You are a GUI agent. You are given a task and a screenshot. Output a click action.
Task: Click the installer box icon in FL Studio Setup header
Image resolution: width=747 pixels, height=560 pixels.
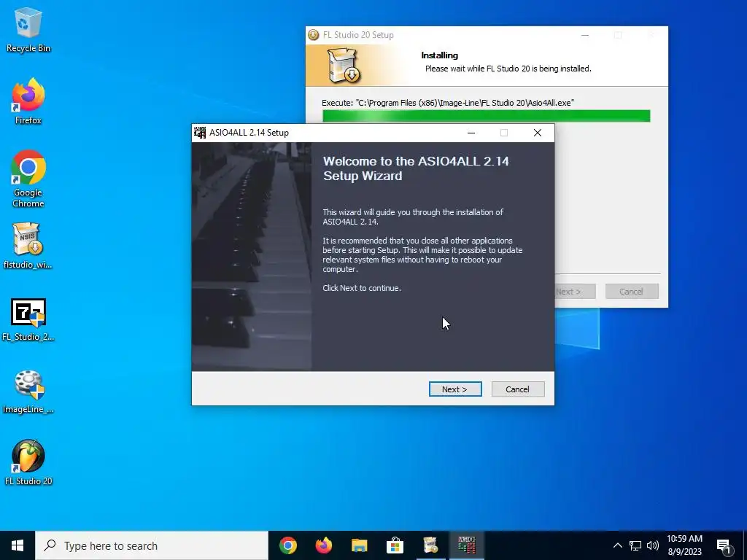click(343, 66)
